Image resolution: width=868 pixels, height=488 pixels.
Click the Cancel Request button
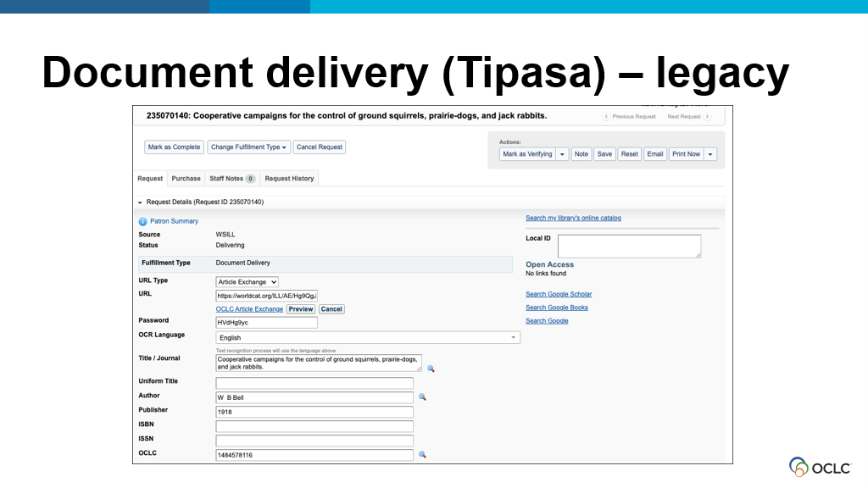320,147
